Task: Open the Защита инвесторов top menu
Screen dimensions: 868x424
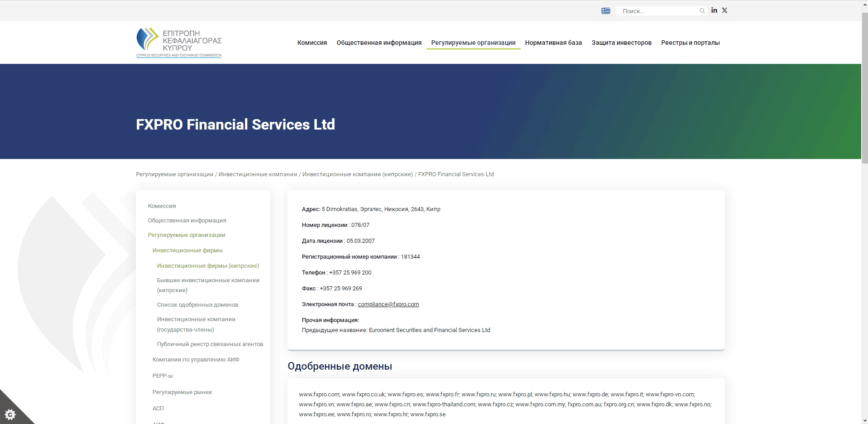Action: [x=621, y=43]
